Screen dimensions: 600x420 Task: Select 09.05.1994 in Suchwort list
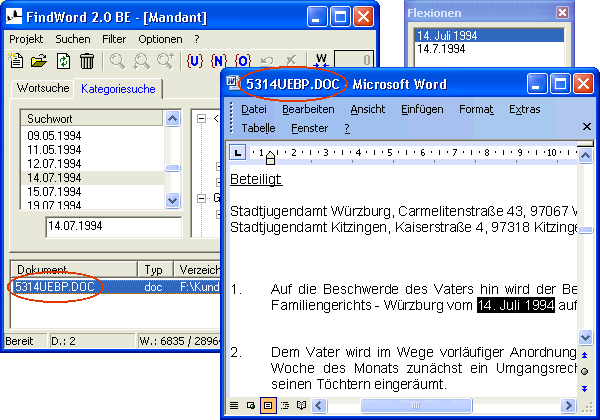92,136
